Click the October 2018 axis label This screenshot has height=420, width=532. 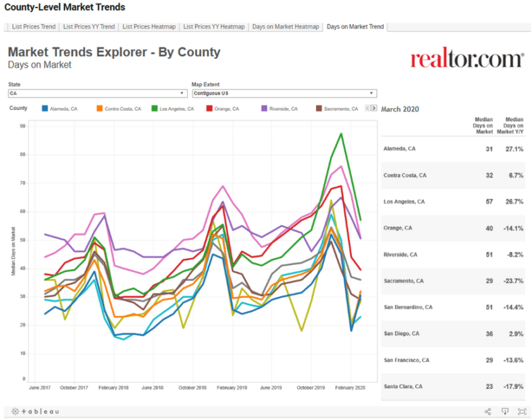click(193, 387)
